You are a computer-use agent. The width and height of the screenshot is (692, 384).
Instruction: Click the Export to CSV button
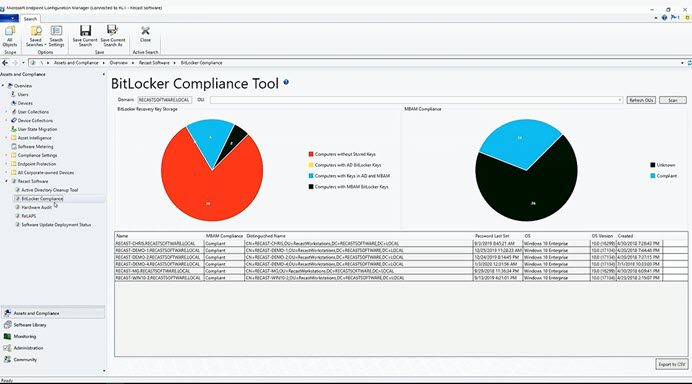pos(672,365)
